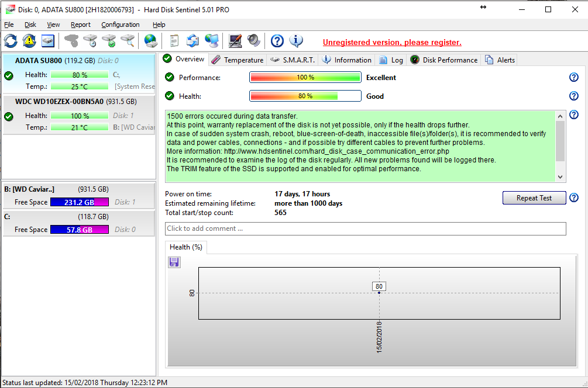The height and width of the screenshot is (388, 588).
Task: Click the 'Good' health rating text
Action: coord(375,96)
